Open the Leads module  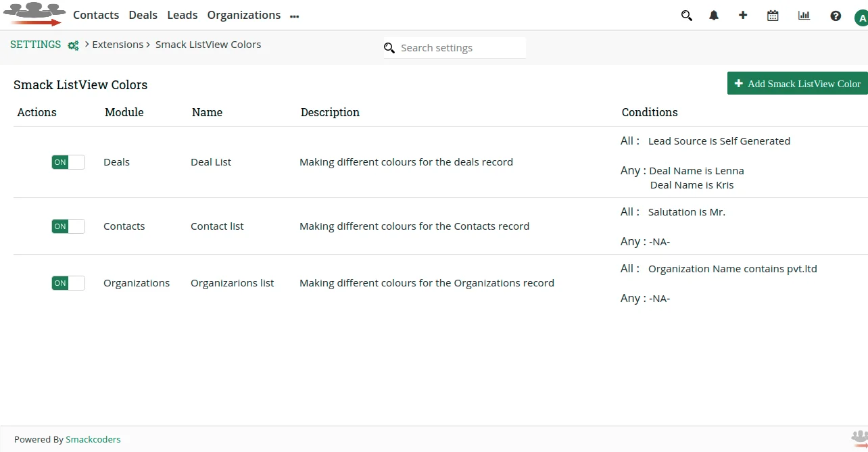click(182, 15)
